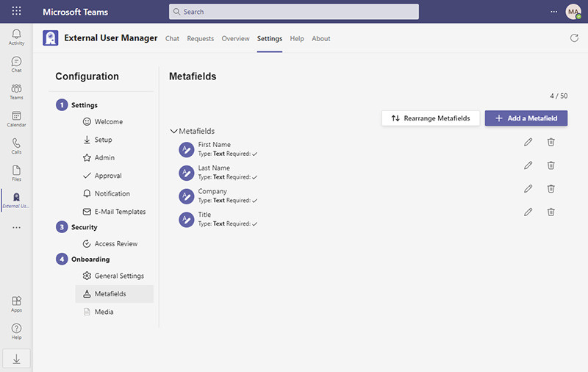
Task: Open Files in the left rail
Action: coord(16,174)
